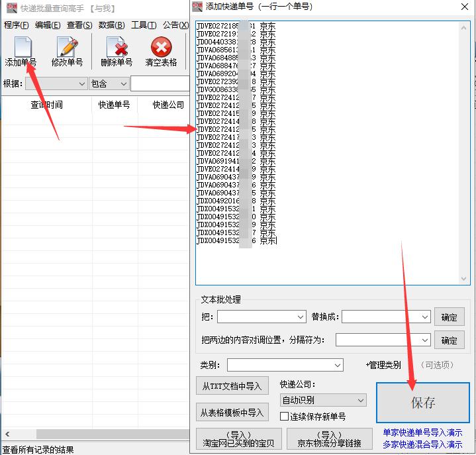This screenshot has width=476, height=455.
Task: Sort by the 快递单号 column header
Action: [114, 105]
